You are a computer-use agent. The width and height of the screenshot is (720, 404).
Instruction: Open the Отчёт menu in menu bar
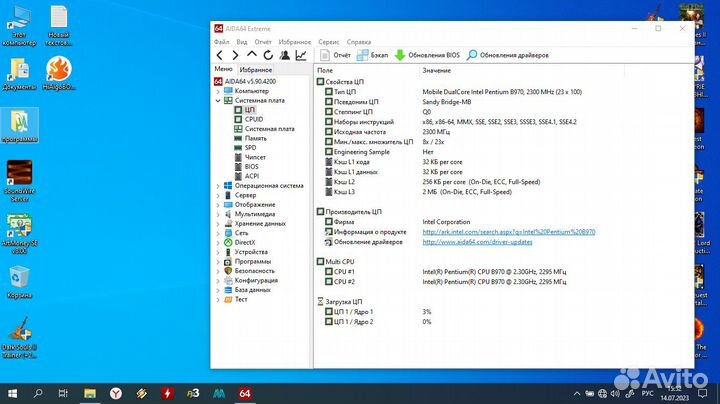263,42
